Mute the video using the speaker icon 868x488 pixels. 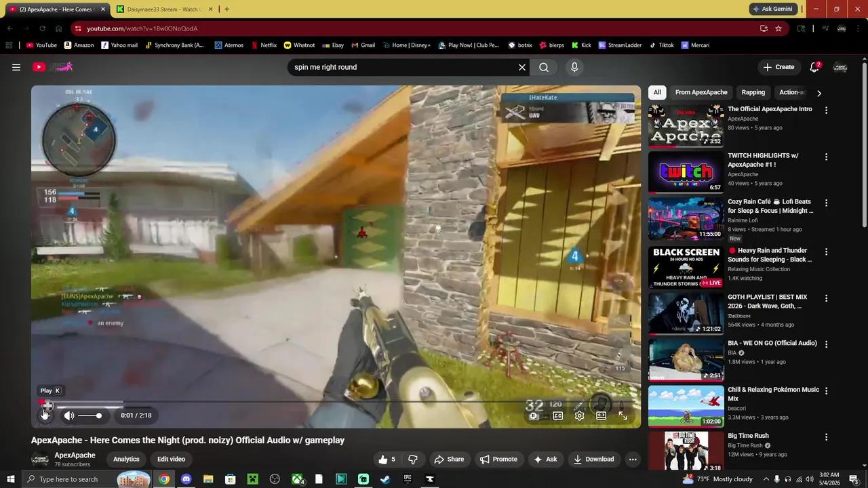[69, 415]
